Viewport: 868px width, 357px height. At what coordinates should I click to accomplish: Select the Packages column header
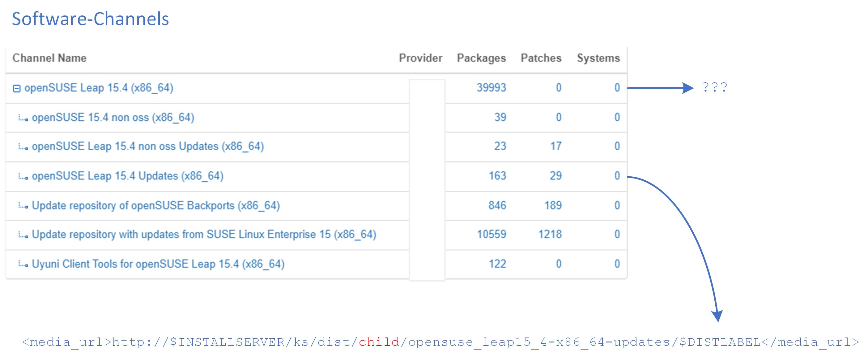481,58
